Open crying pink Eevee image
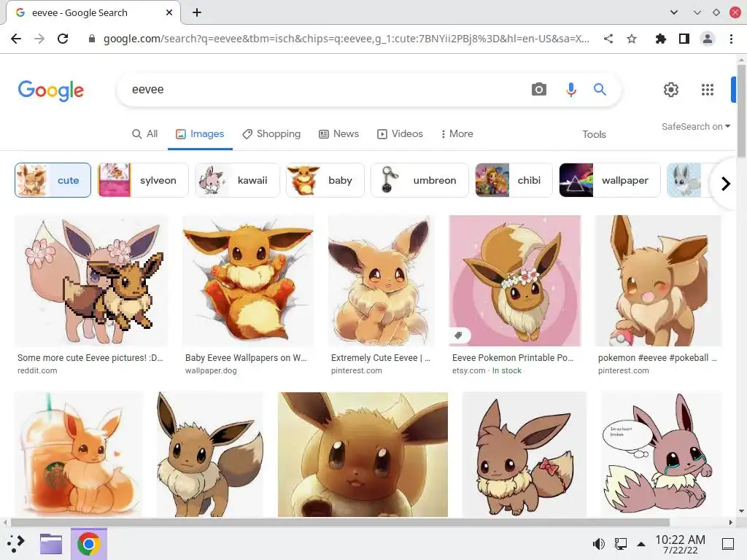Viewport: 747px width, 560px height. click(661, 454)
